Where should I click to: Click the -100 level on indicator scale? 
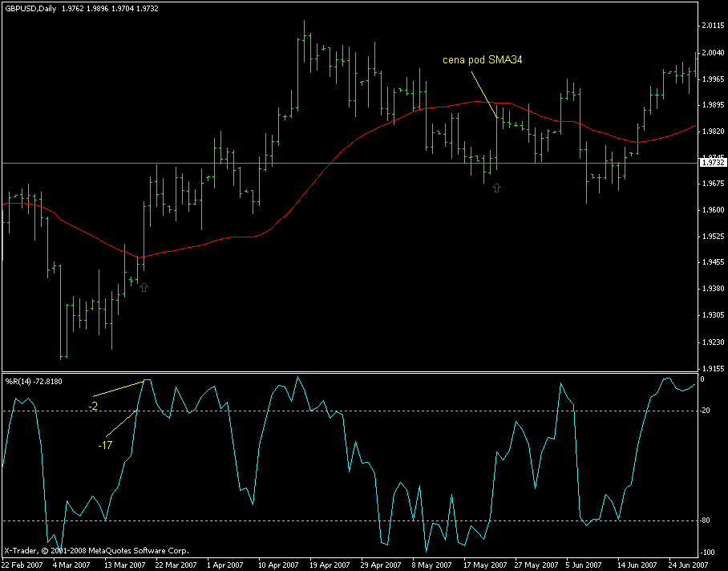coord(706,553)
